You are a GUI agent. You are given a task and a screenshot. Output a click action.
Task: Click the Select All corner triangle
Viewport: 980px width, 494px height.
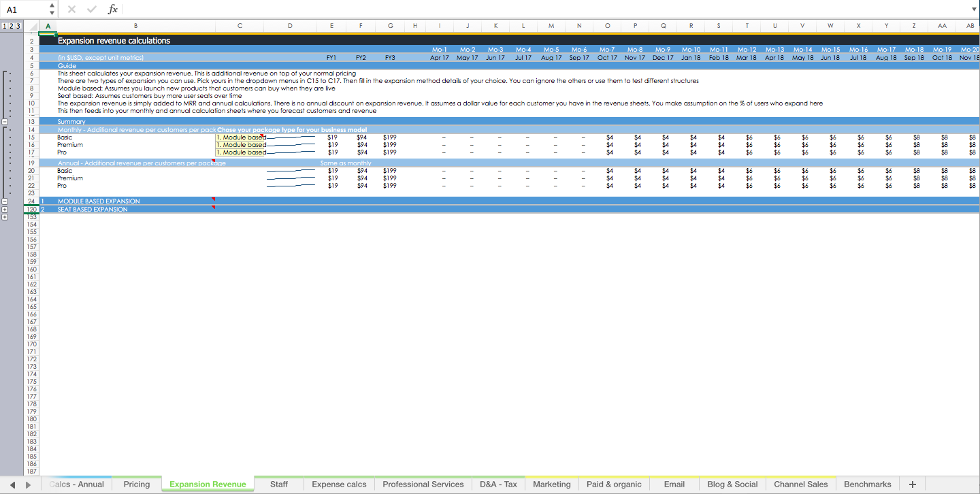click(x=32, y=26)
